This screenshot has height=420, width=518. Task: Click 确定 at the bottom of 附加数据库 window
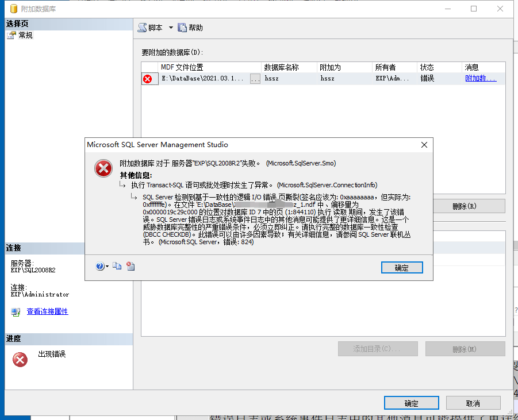click(x=411, y=403)
